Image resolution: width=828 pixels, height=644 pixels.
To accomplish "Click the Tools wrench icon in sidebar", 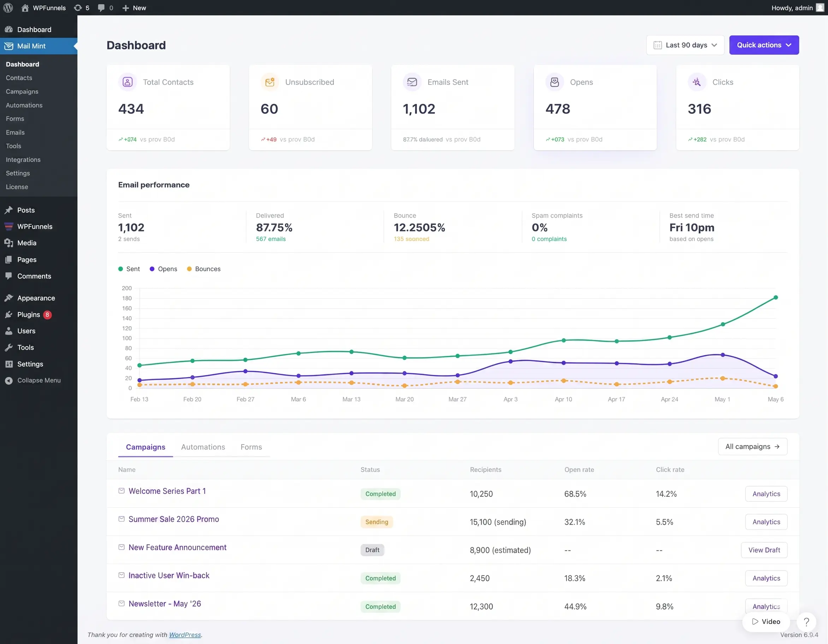I will pos(9,347).
